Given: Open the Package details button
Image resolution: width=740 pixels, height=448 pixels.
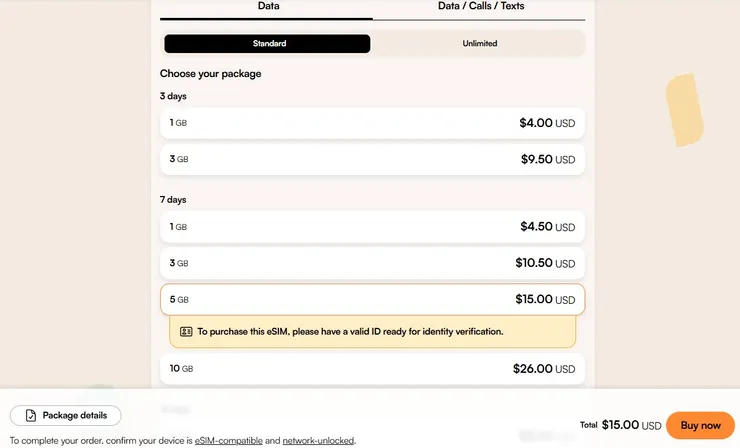Looking at the screenshot, I should click(x=66, y=415).
